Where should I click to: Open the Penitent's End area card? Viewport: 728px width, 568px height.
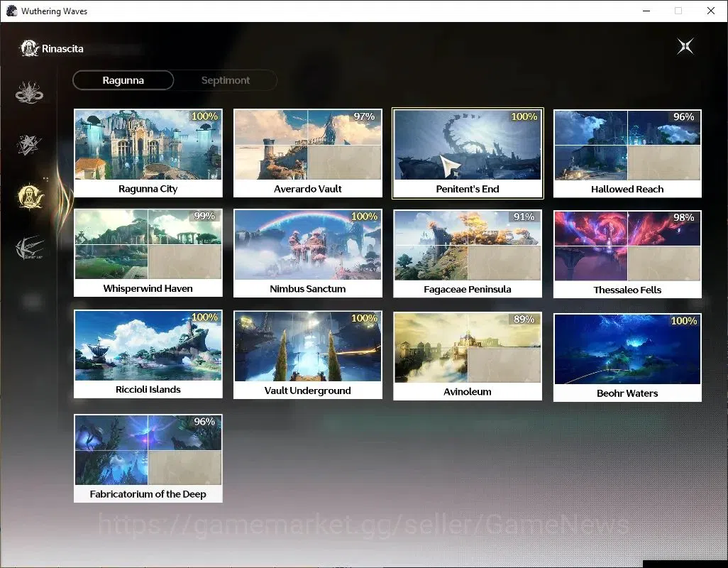pyautogui.click(x=468, y=153)
